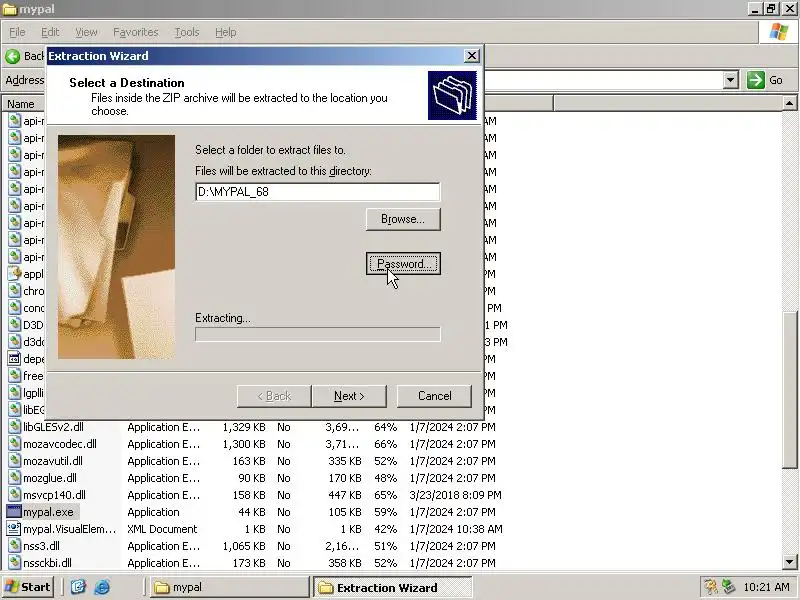Open the Tools menu
Viewport: 800px width, 600px height.
coord(187,32)
